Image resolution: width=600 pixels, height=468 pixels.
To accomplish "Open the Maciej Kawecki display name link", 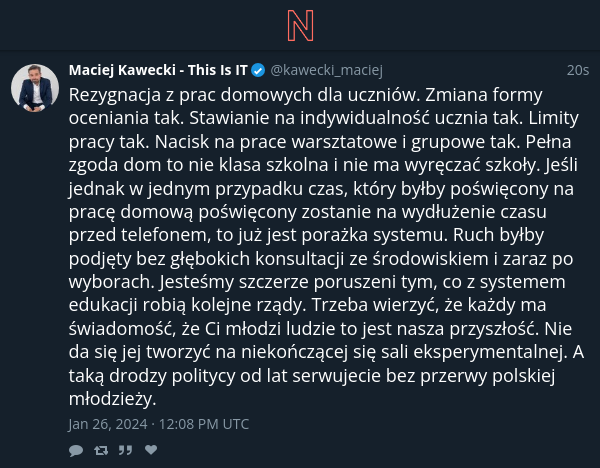I will point(158,70).
